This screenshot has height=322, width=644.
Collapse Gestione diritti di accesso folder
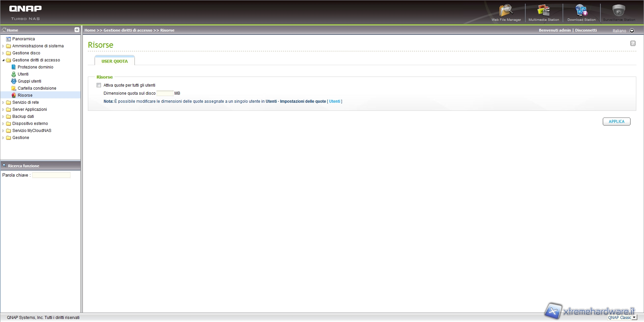pyautogui.click(x=4, y=60)
